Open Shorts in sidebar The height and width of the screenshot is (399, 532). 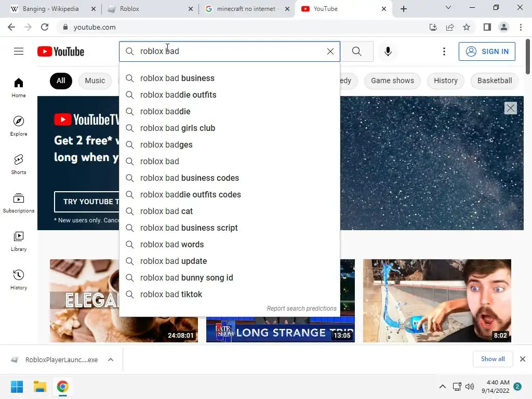click(x=19, y=164)
